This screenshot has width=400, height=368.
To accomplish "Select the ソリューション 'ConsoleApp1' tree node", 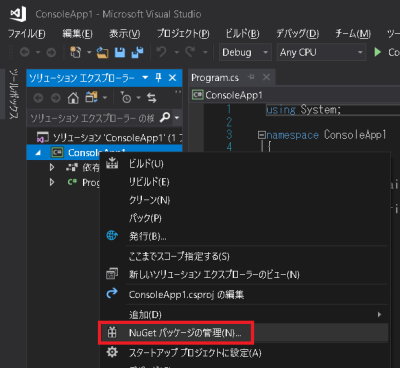I will 109,137.
